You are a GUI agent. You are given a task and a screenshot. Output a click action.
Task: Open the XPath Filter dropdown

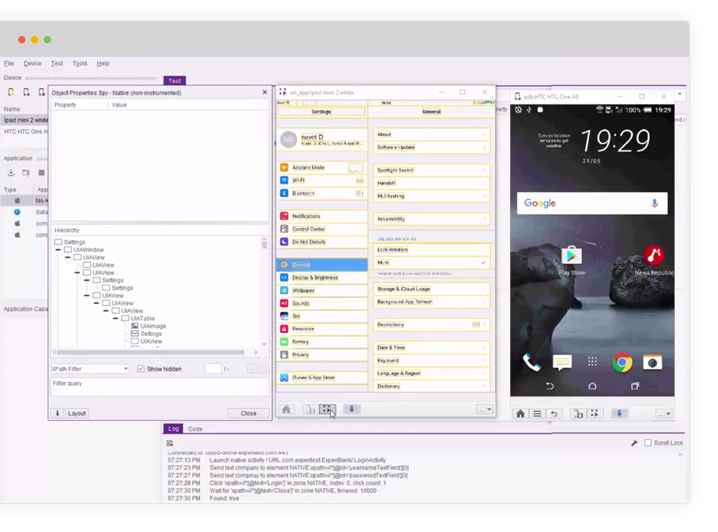pos(90,369)
